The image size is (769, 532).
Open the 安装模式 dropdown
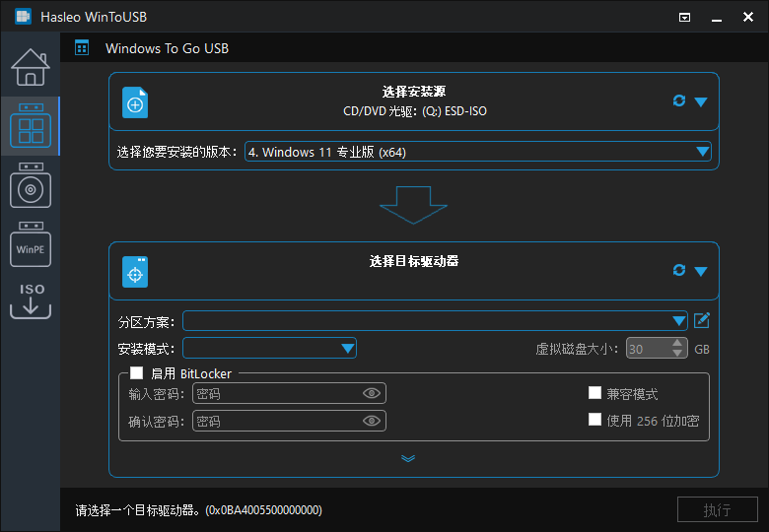(269, 349)
